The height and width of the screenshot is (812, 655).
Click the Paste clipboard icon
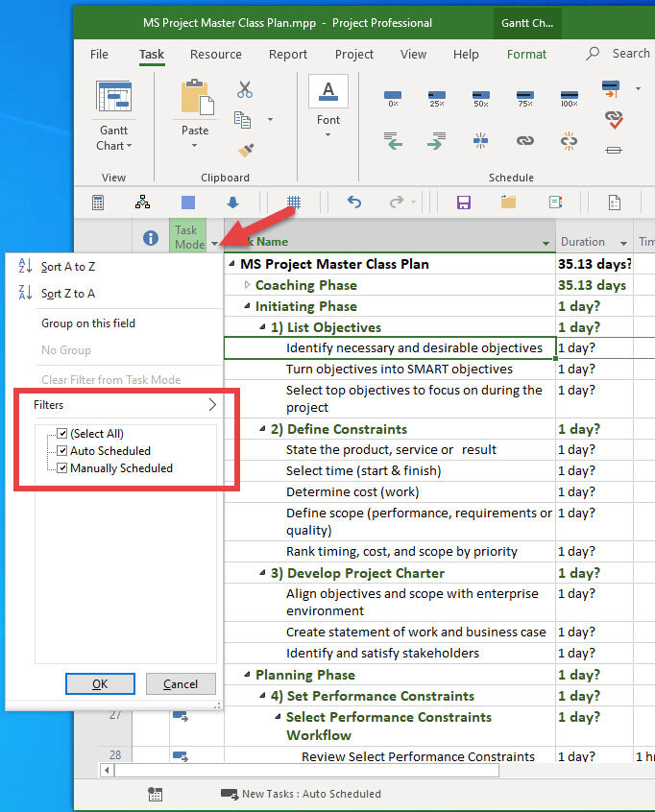click(x=197, y=97)
